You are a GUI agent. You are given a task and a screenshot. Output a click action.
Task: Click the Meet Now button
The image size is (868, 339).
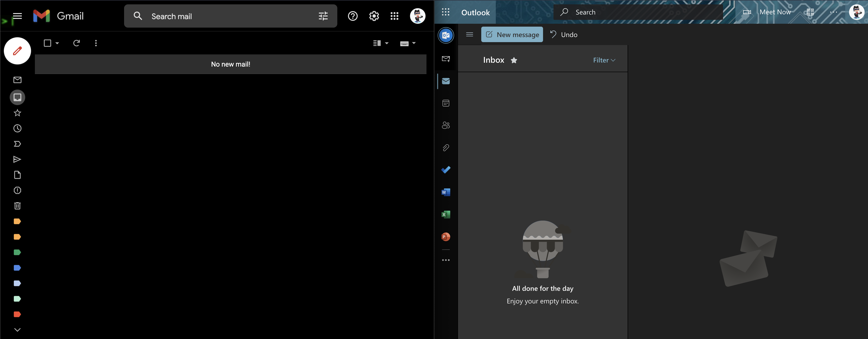[767, 12]
